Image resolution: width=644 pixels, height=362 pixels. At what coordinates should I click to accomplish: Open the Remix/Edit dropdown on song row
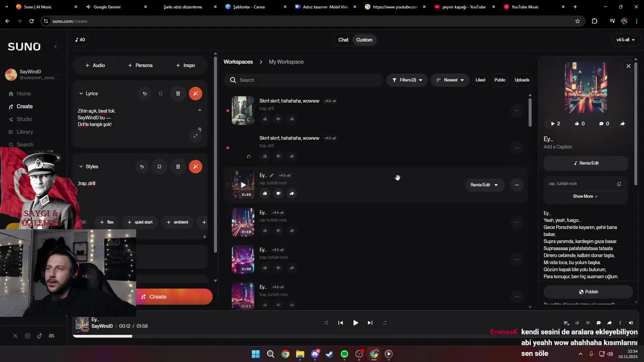[484, 185]
